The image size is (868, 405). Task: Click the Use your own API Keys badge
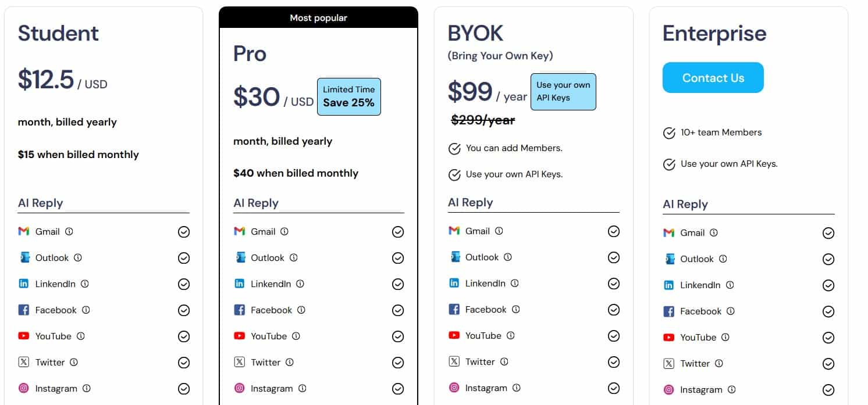click(x=563, y=92)
